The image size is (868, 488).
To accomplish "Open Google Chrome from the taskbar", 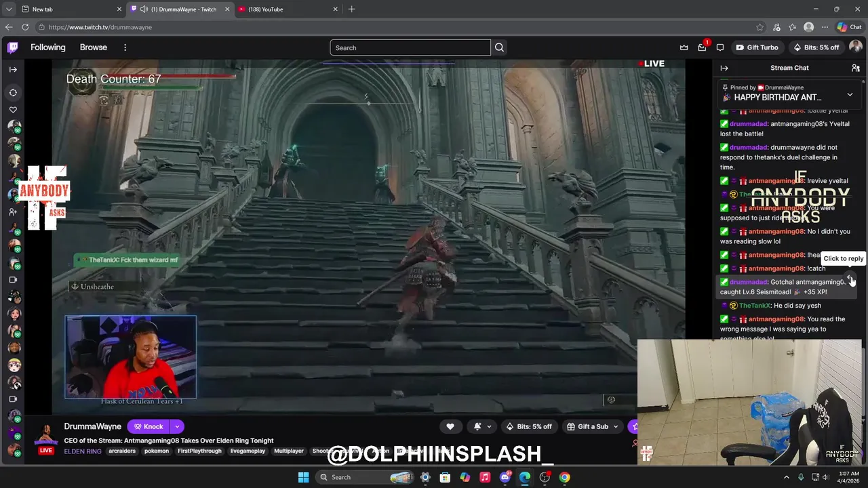I will coord(564,477).
